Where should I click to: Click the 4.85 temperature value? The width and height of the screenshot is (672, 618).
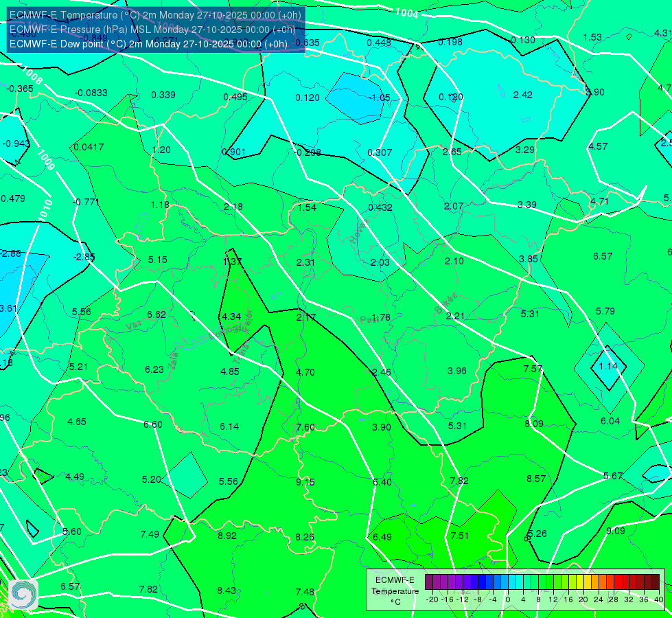pyautogui.click(x=230, y=371)
